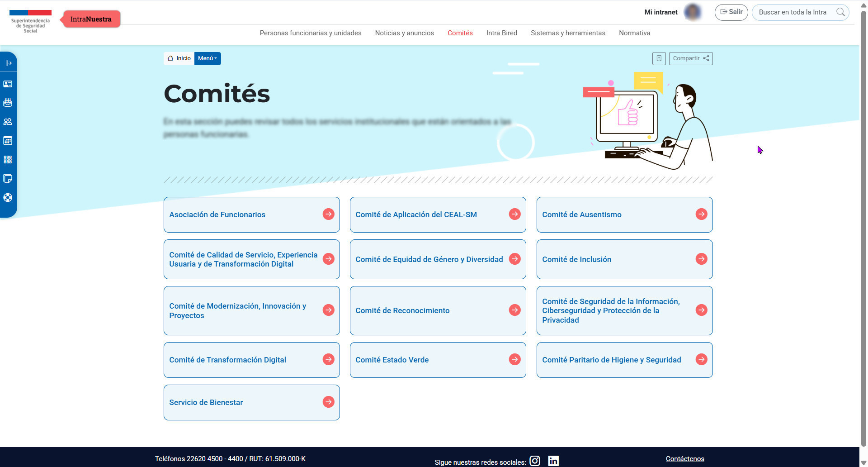868x467 pixels.
Task: Click the Salir logout button
Action: 731,12
